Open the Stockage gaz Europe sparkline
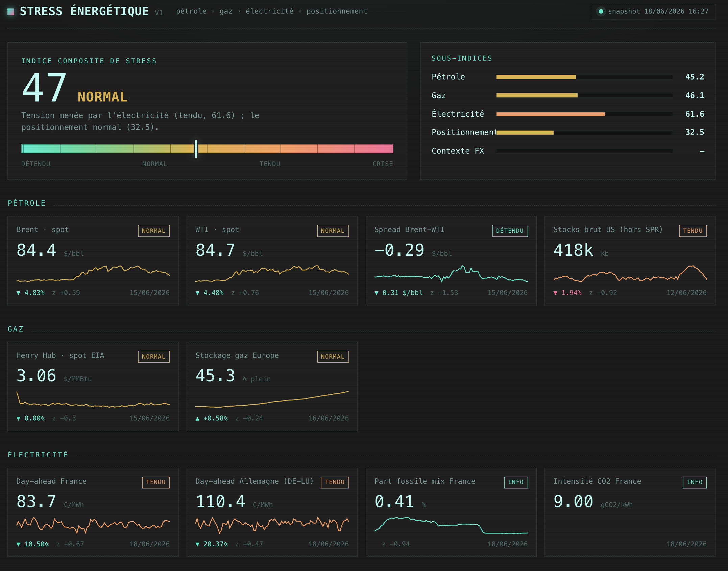Viewport: 728px width, 571px height. tap(272, 399)
